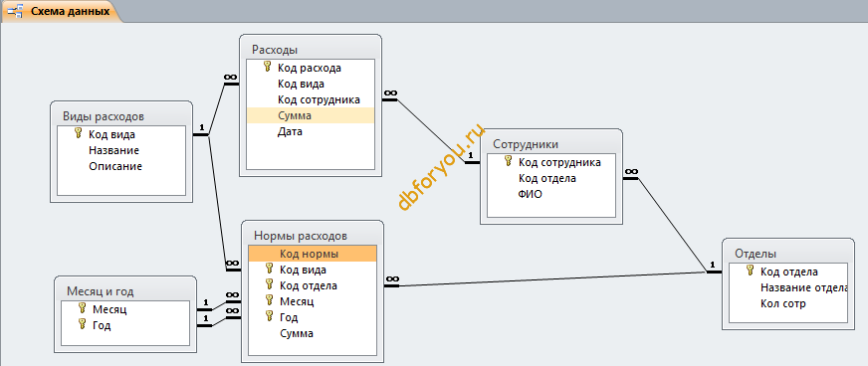Select Месяц field in Нормы расходов
This screenshot has width=868, height=366.
click(313, 302)
